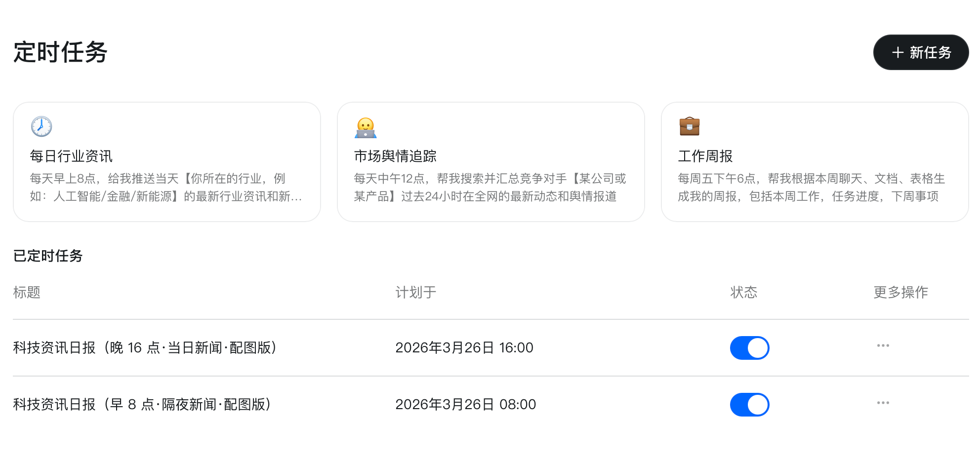Viewport: 980px width, 457px height.
Task: Disable the 晚 16 点 daily report task
Action: (x=749, y=347)
